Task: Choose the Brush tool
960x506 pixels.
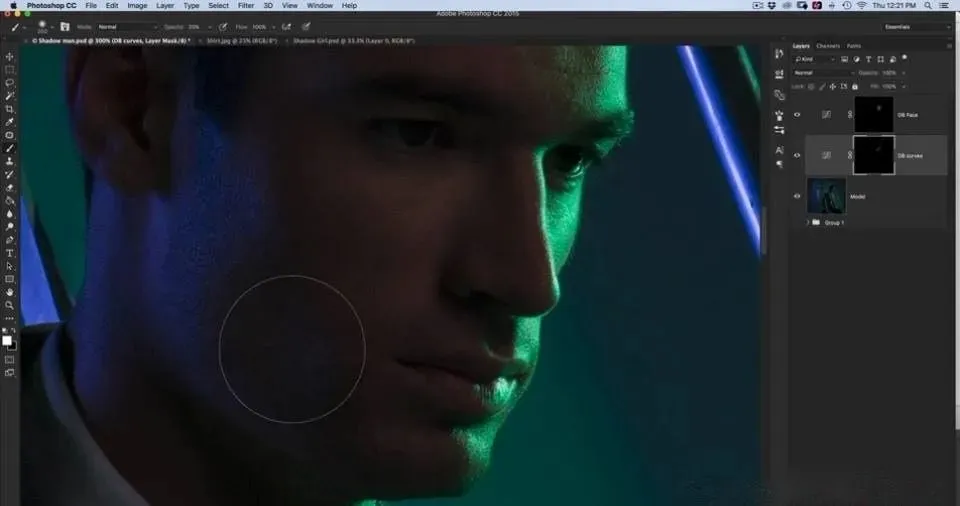Action: point(10,148)
